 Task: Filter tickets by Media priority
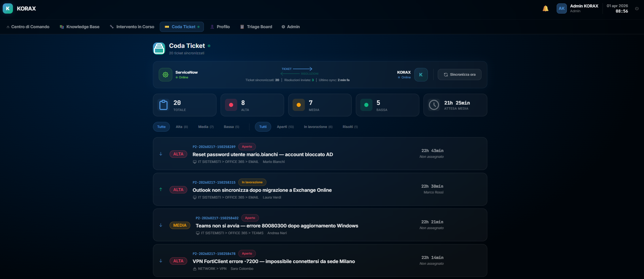point(206,127)
